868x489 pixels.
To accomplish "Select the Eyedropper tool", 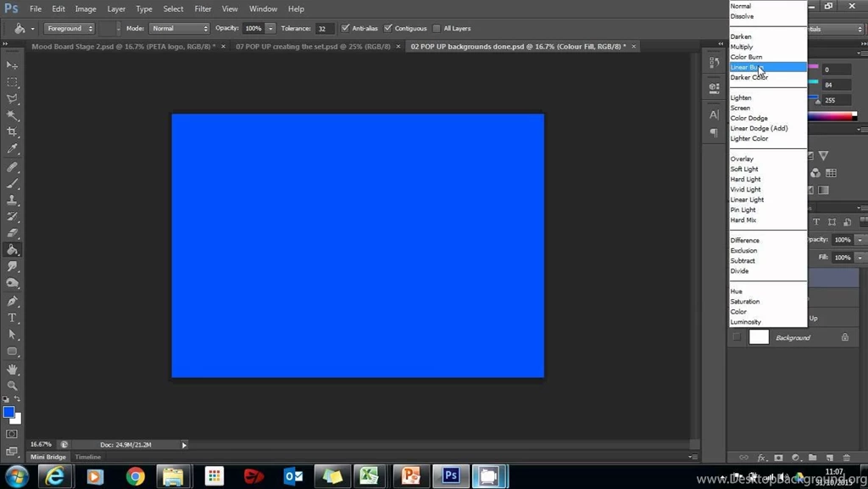I will click(x=12, y=149).
